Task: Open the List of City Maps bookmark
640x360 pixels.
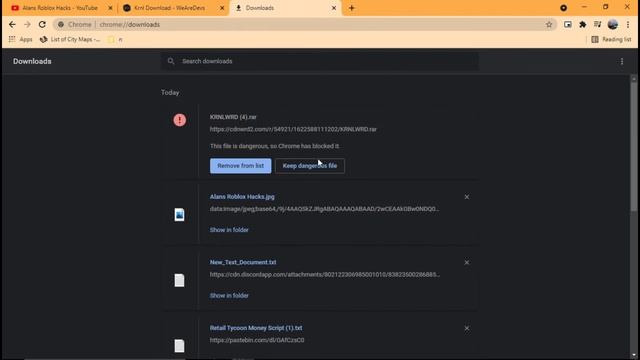Action: click(70, 39)
